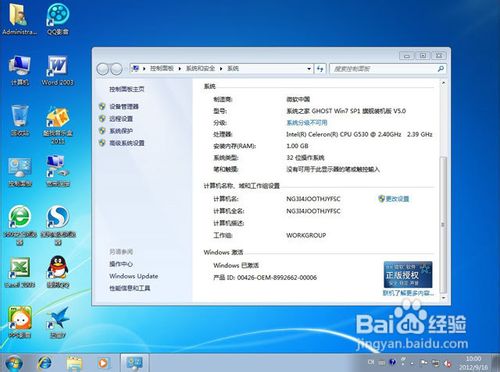Viewport: 500px width, 372px height.
Task: Go to 控制面板主页
Action: point(127,89)
